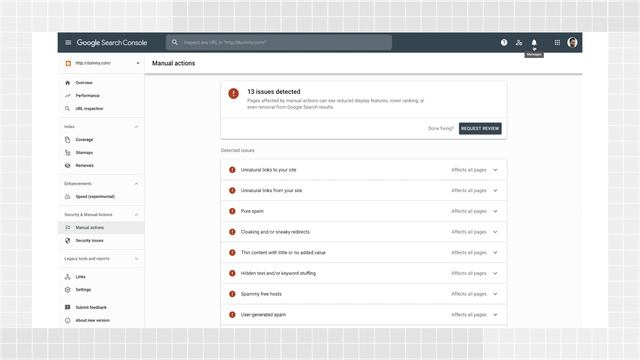Open the Google apps grid
This screenshot has width=640, height=360.
(x=557, y=42)
